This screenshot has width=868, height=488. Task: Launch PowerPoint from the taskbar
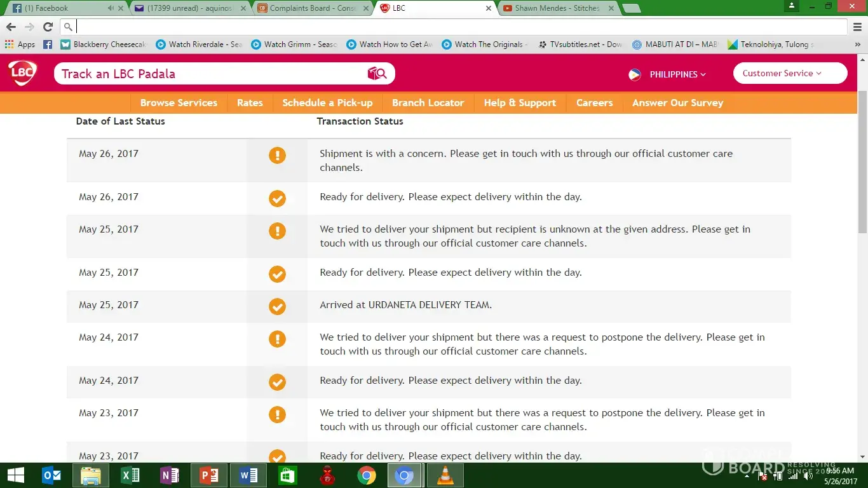pos(208,475)
